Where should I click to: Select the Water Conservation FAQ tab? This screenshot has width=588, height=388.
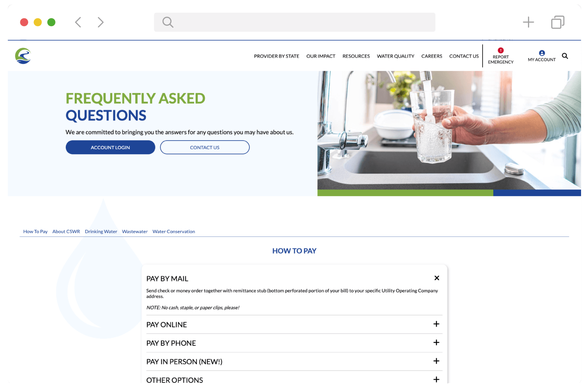pos(174,231)
